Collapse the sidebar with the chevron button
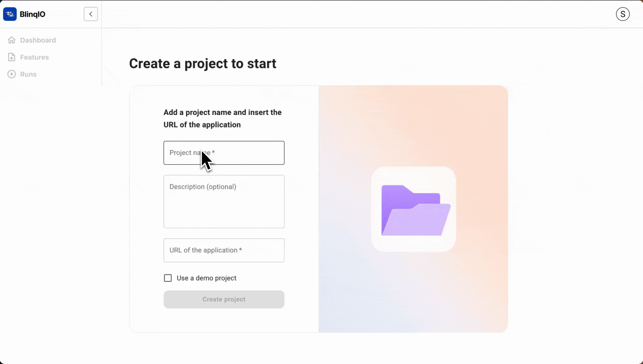 click(x=91, y=14)
